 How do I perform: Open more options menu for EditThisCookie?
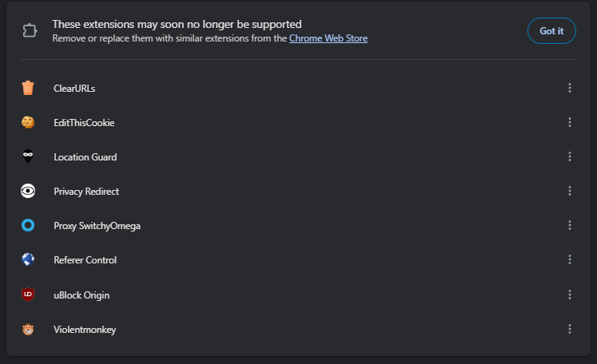coord(570,122)
